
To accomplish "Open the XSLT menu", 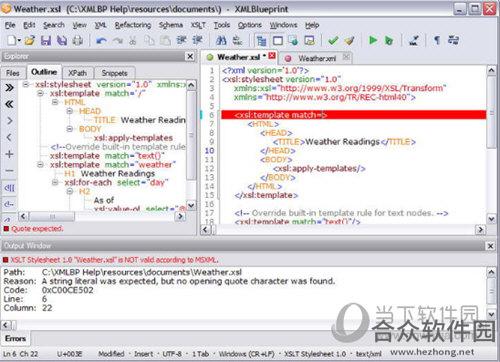I will 198,25.
